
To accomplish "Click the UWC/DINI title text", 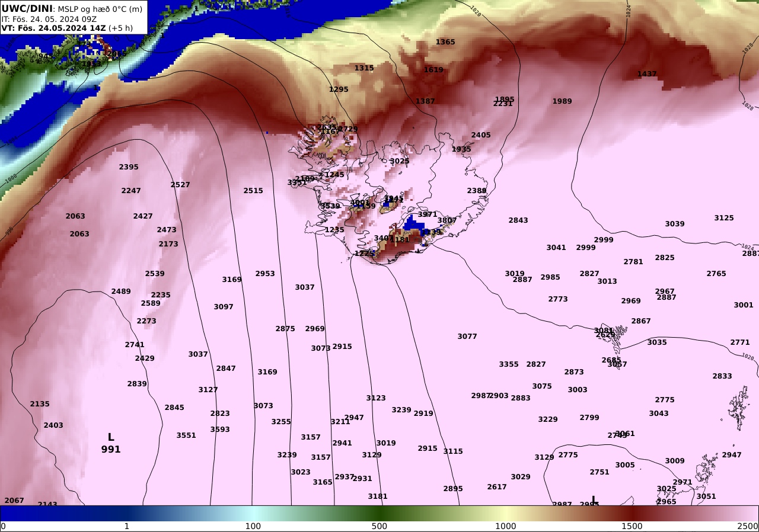I will point(27,8).
